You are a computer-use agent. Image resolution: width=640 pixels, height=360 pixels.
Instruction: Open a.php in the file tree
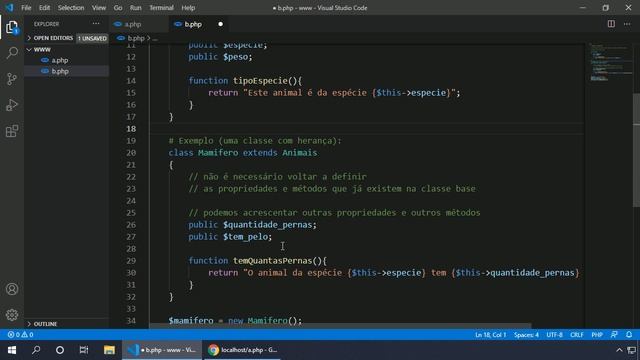pos(60,60)
